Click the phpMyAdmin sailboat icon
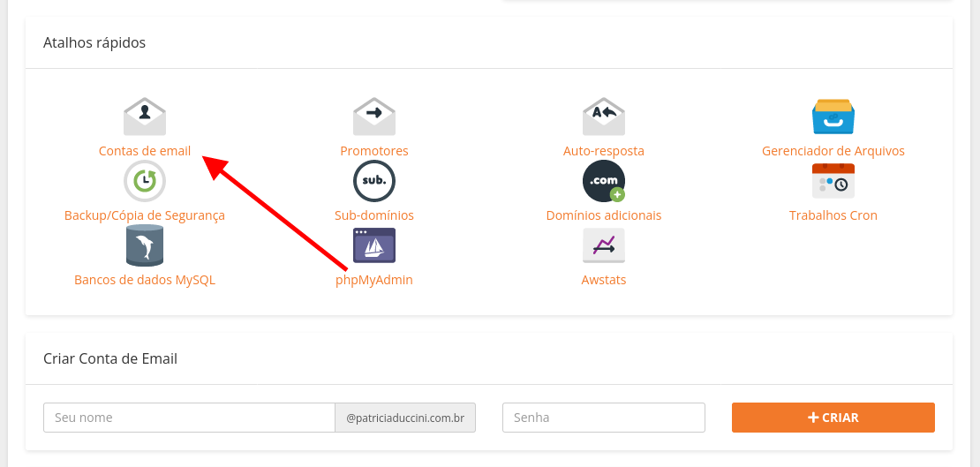Image resolution: width=980 pixels, height=467 pixels. coord(374,245)
